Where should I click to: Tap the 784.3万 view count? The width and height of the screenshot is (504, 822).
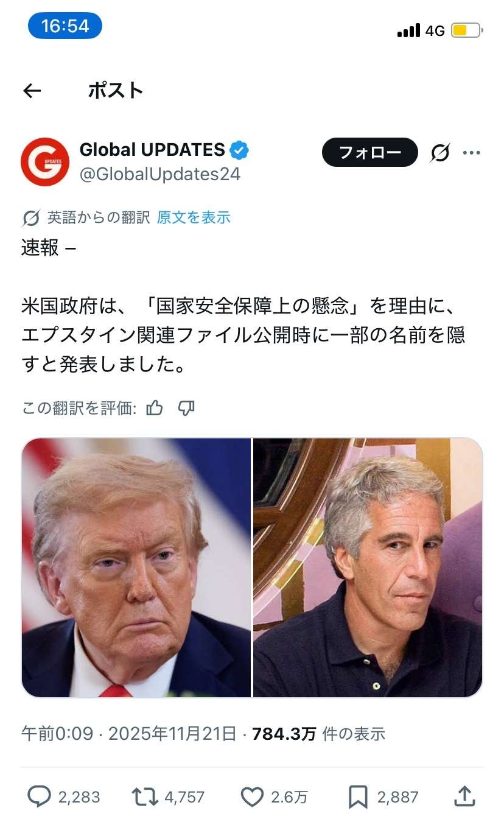(284, 734)
